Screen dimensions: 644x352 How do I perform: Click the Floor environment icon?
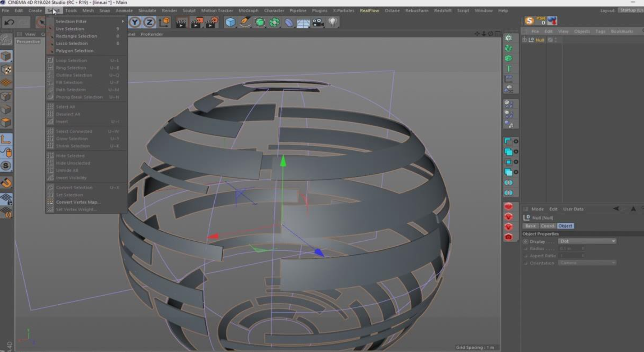303,23
